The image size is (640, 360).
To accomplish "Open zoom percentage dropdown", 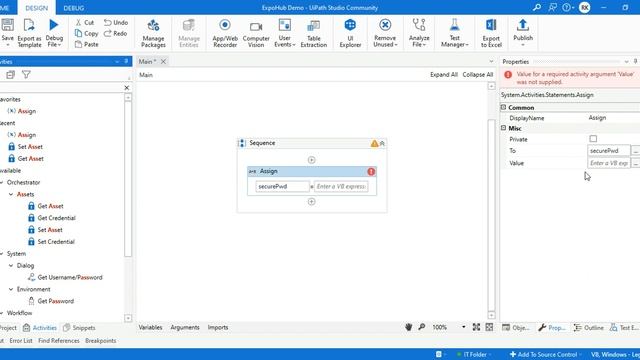I will (464, 327).
